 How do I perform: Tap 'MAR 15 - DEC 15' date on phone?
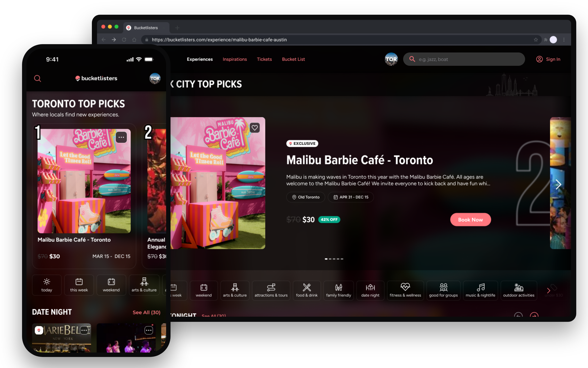pyautogui.click(x=111, y=256)
